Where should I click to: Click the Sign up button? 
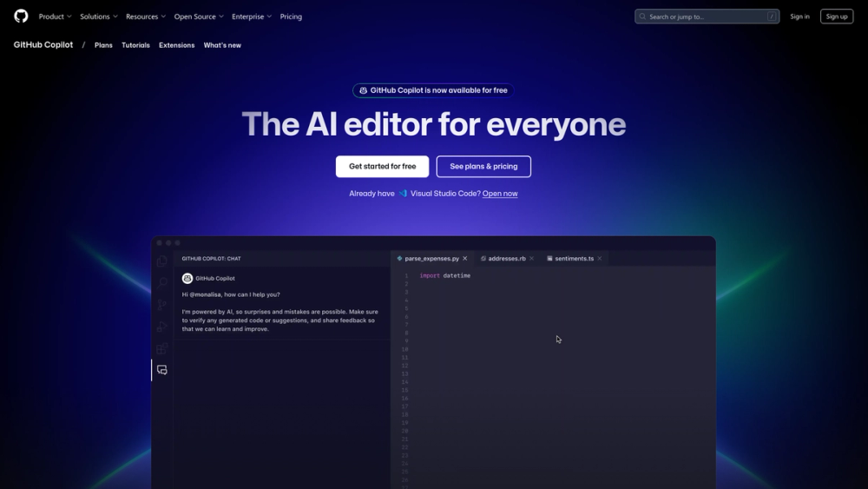pos(837,17)
